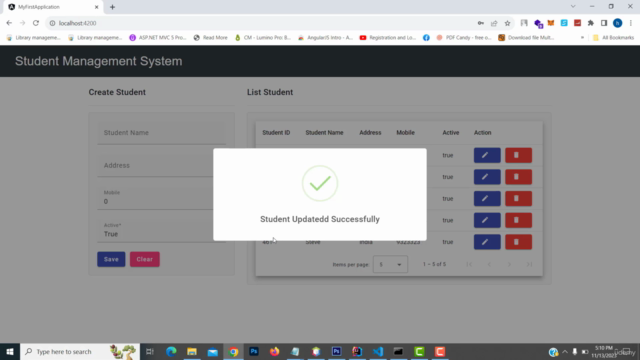
Task: Click delete trash in third table row
Action: pyautogui.click(x=518, y=198)
